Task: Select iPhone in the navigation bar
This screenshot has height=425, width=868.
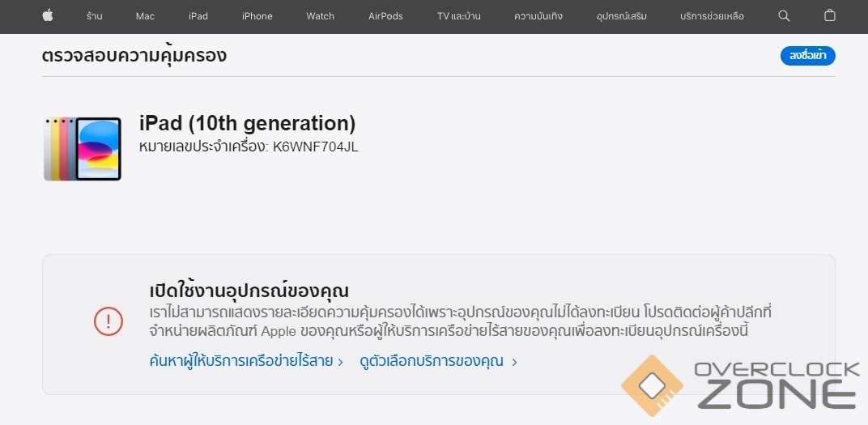Action: pyautogui.click(x=257, y=16)
